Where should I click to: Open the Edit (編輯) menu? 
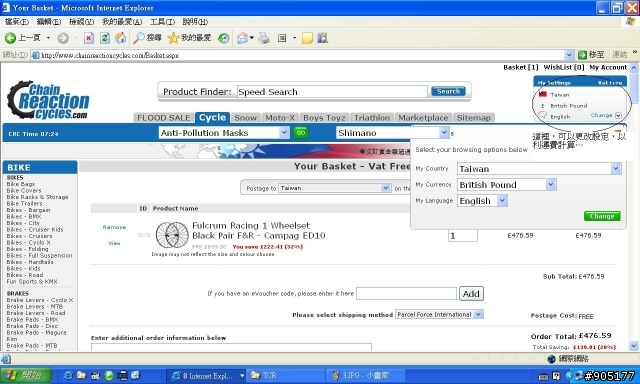(49, 22)
